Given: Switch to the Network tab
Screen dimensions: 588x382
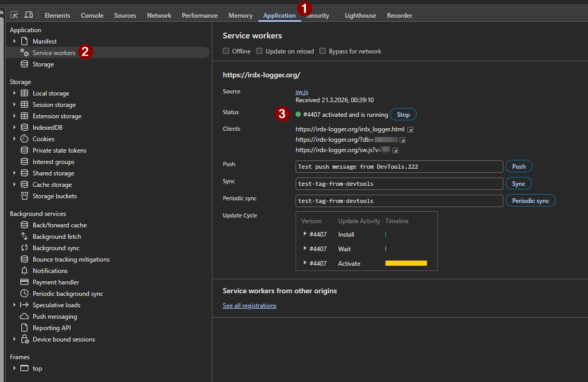Looking at the screenshot, I should click(x=159, y=16).
